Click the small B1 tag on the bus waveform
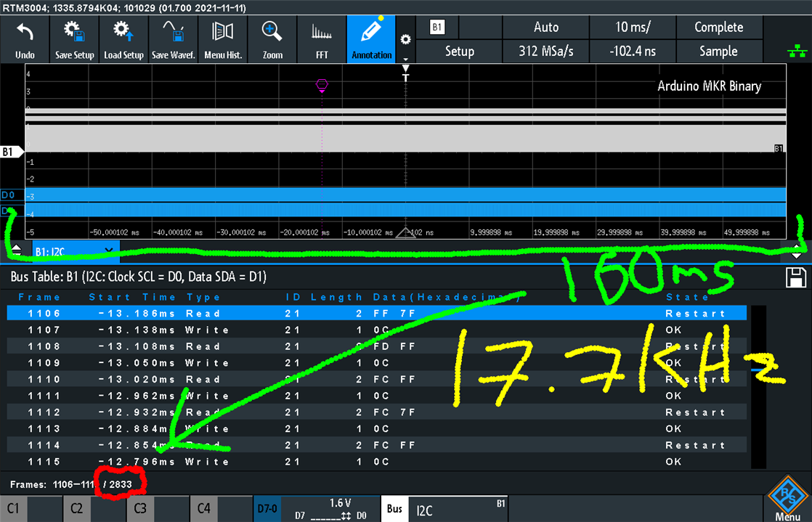Viewport: 812px width, 522px height. [779, 149]
